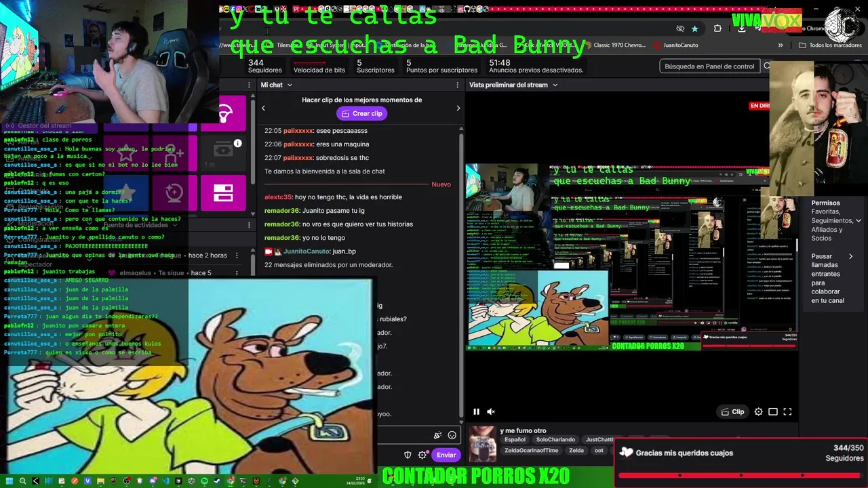This screenshot has width=868, height=488.
Task: Click the eye-slash icon in address bar
Action: coord(680,28)
